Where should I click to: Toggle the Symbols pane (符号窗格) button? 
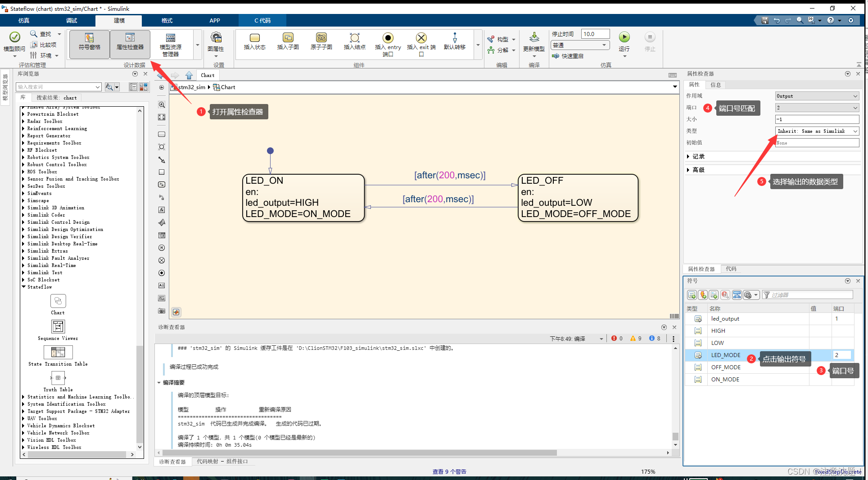[89, 44]
